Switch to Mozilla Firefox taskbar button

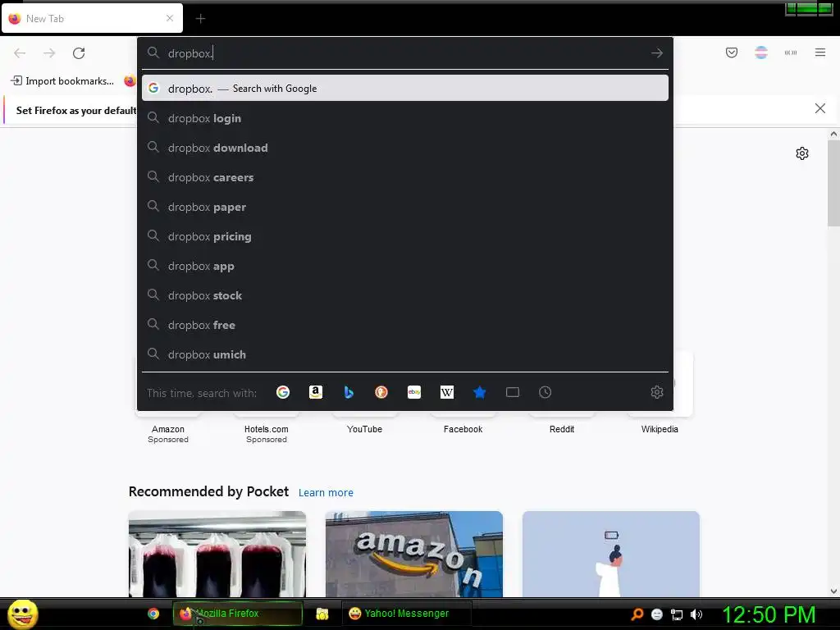(x=237, y=614)
